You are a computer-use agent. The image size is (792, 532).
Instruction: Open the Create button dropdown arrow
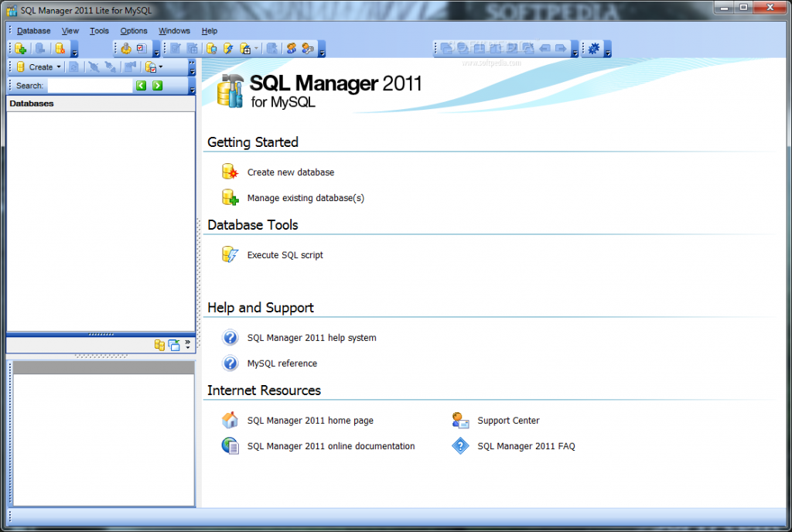(59, 67)
